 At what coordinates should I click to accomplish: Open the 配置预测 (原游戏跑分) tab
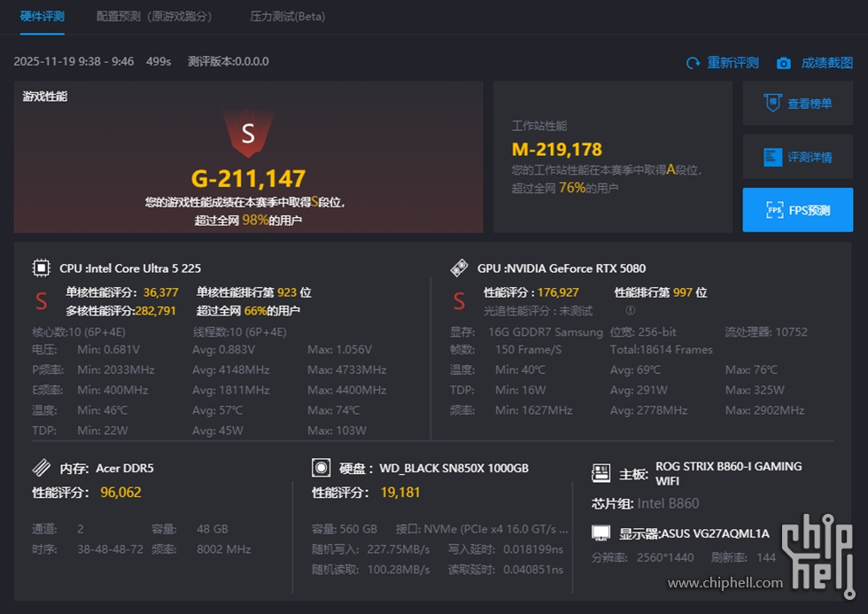(154, 16)
